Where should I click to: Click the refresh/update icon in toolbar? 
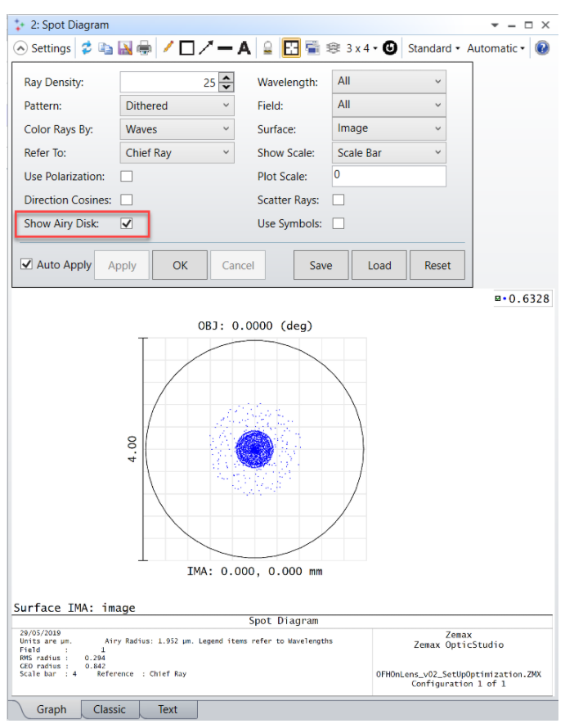pyautogui.click(x=87, y=48)
